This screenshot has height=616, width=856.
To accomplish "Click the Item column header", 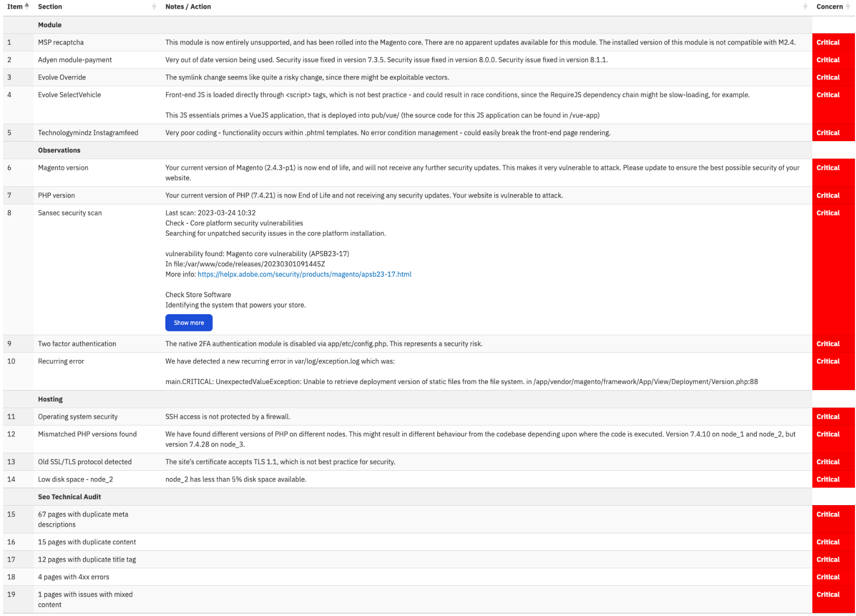I will point(15,7).
